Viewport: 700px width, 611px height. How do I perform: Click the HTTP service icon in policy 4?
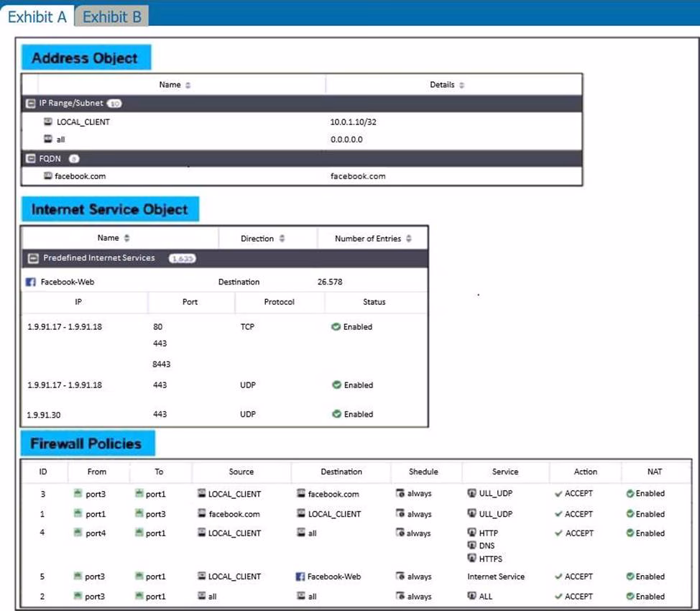tap(472, 533)
